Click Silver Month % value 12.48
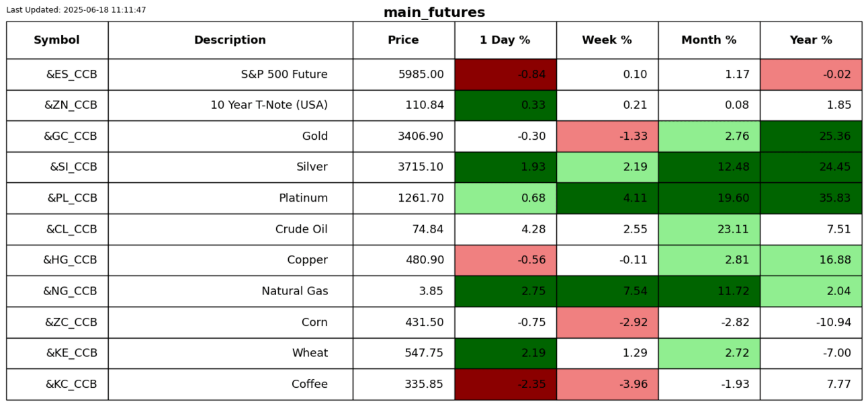Image resolution: width=868 pixels, height=406 pixels. tap(709, 167)
